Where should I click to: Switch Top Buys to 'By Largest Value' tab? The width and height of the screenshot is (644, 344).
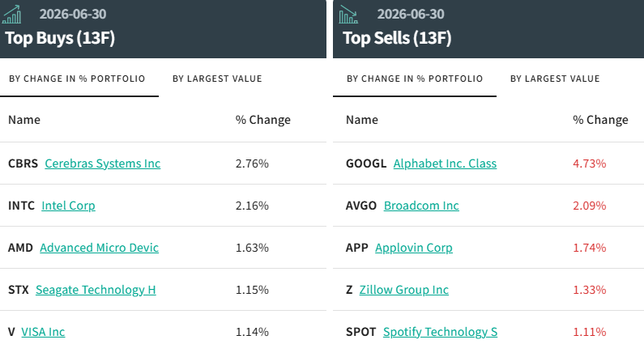pos(217,79)
